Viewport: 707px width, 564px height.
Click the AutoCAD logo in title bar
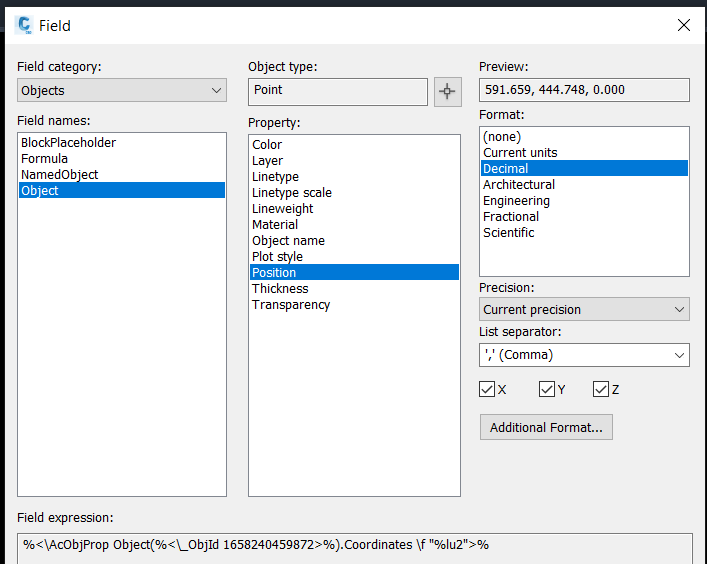pyautogui.click(x=24, y=25)
